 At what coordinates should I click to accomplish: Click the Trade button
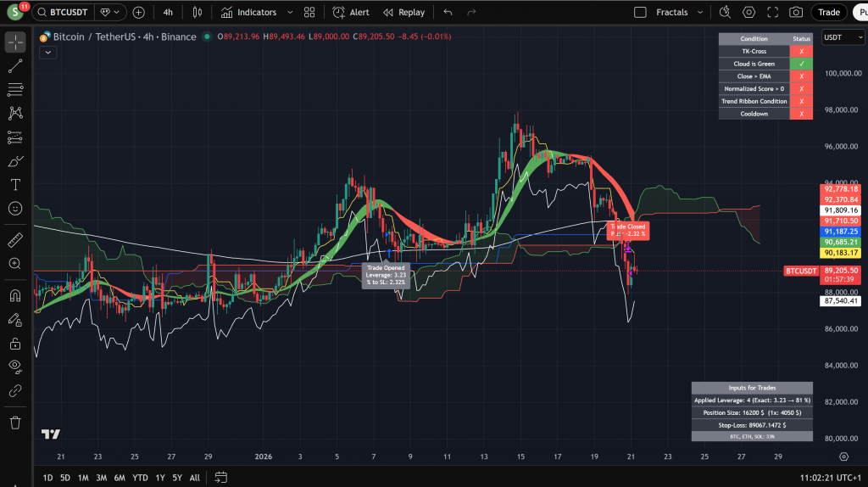coord(828,13)
